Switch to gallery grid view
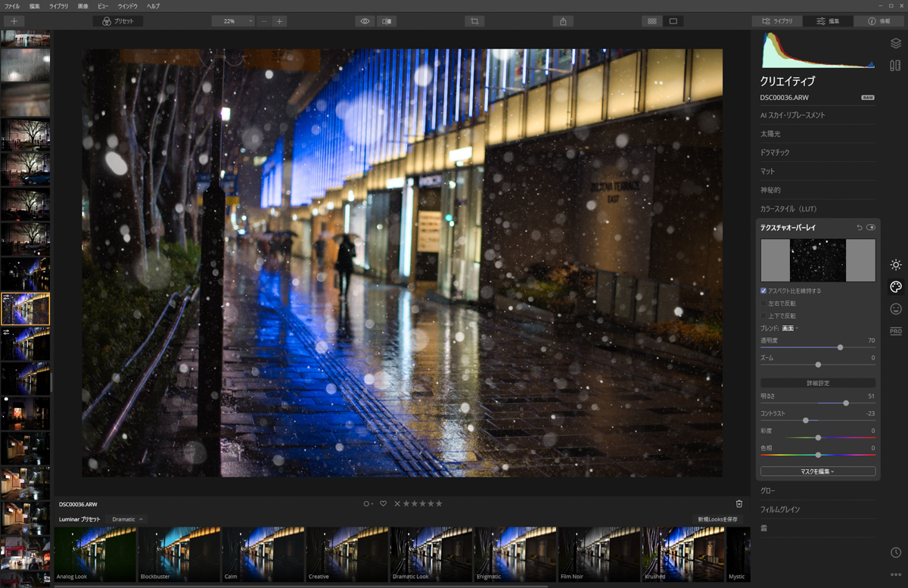 [651, 21]
